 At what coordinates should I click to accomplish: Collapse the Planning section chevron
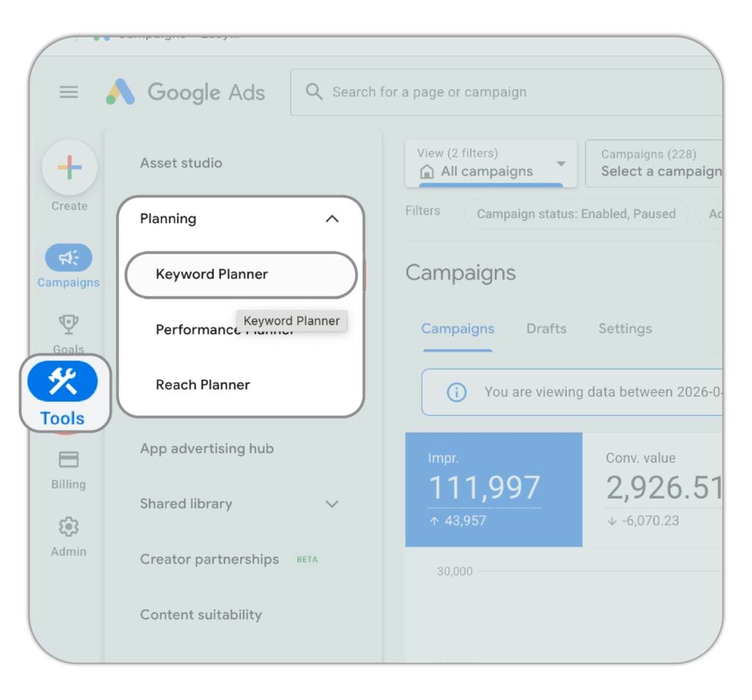click(332, 219)
